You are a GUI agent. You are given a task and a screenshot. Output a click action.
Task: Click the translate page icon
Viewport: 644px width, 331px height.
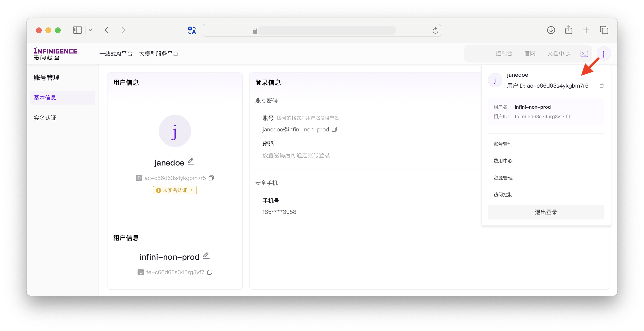tap(192, 30)
